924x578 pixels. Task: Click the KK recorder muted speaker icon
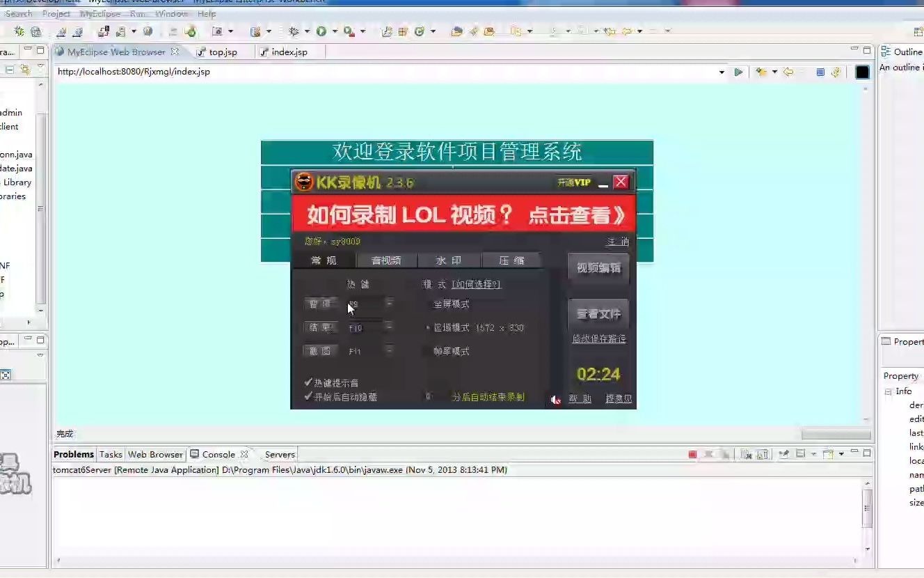pyautogui.click(x=555, y=399)
